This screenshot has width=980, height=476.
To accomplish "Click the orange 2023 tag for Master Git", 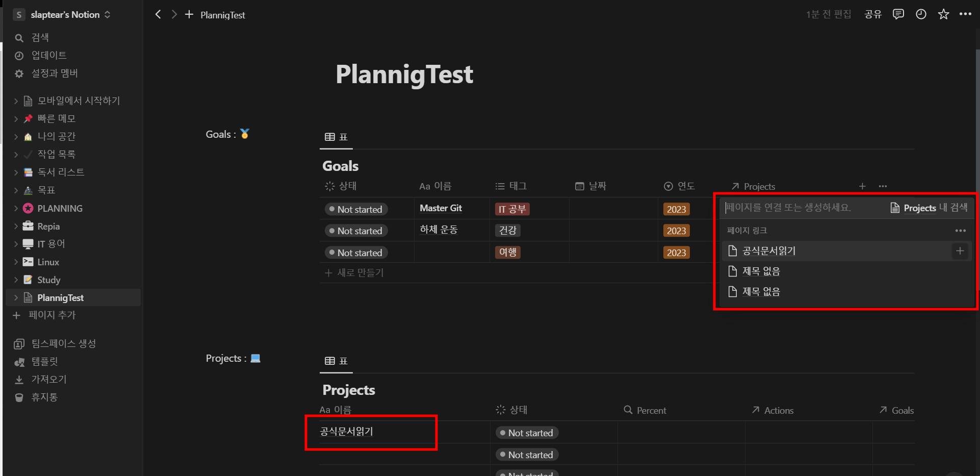I will tap(676, 209).
